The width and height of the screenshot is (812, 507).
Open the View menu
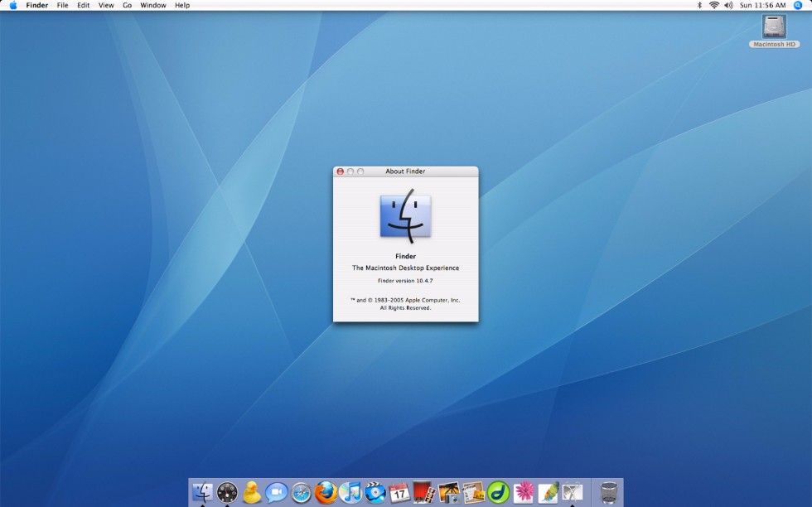(x=106, y=5)
